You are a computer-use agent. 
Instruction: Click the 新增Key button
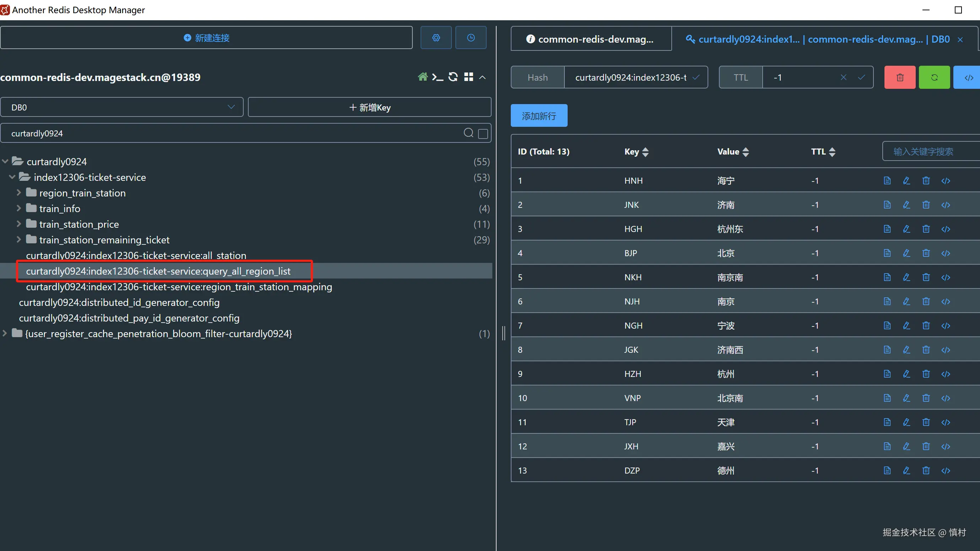pos(369,107)
